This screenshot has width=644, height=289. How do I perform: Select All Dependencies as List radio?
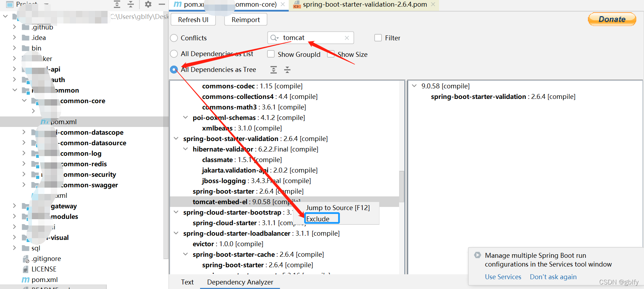click(174, 54)
